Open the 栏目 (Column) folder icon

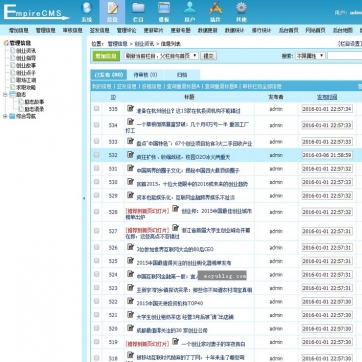138,8
